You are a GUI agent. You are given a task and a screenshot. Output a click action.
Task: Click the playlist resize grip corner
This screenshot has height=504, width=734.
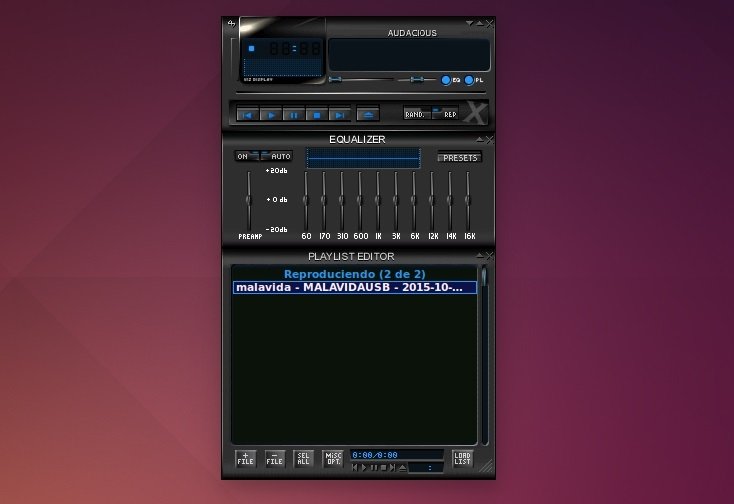pos(487,466)
